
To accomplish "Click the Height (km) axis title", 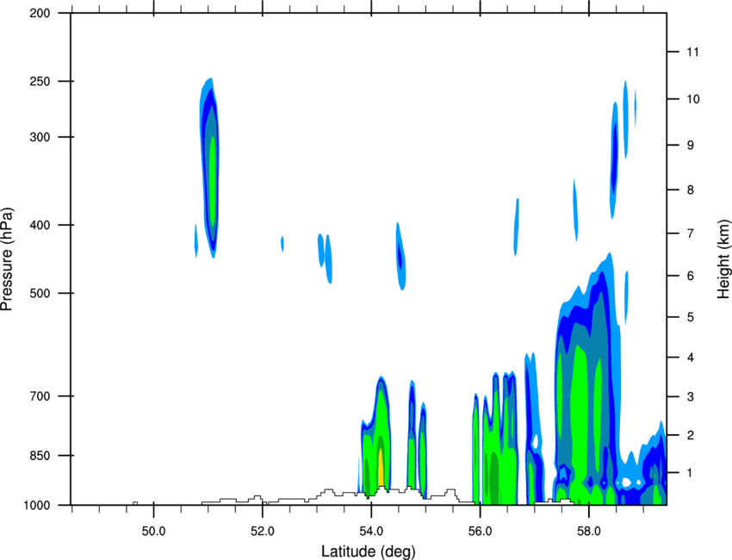I will tap(723, 258).
